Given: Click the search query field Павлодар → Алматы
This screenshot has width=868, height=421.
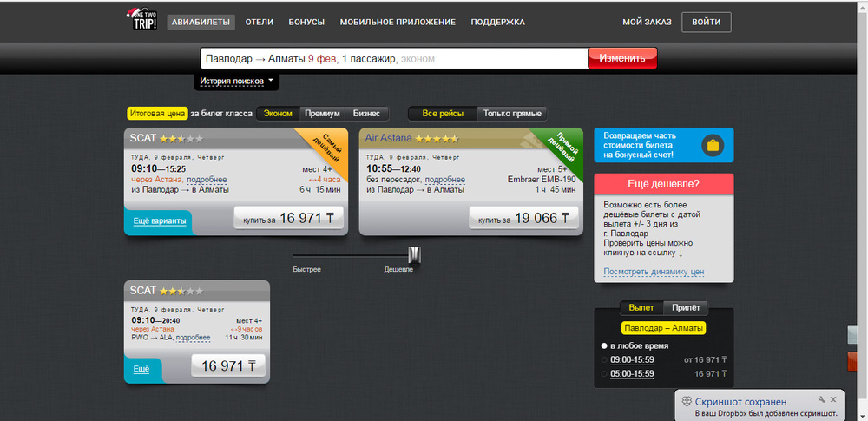Looking at the screenshot, I should coord(393,58).
